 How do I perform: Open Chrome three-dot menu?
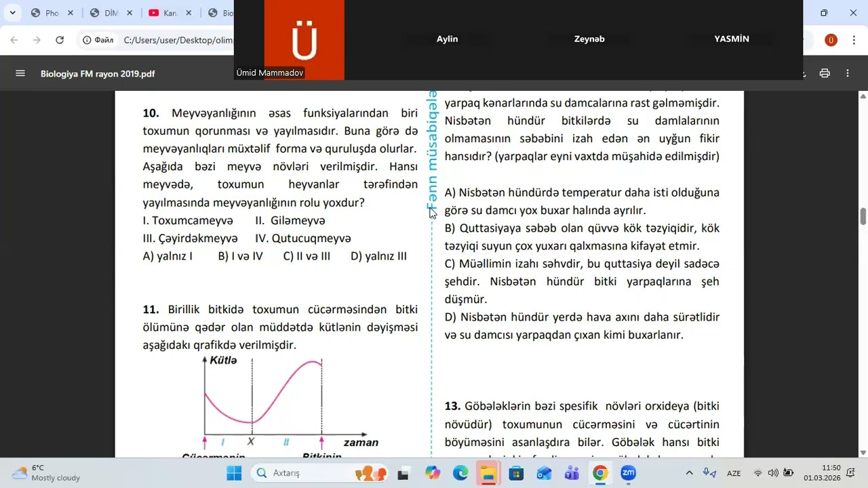coord(853,40)
